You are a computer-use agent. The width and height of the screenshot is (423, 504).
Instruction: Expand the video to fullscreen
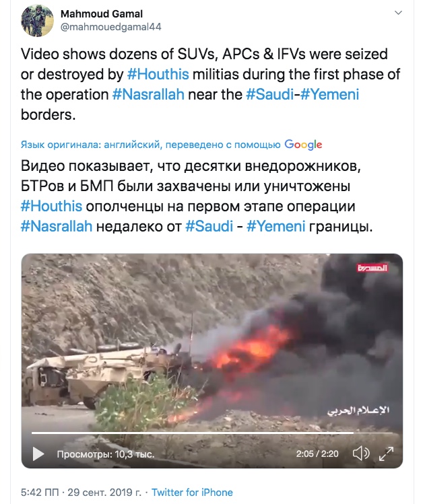click(386, 454)
